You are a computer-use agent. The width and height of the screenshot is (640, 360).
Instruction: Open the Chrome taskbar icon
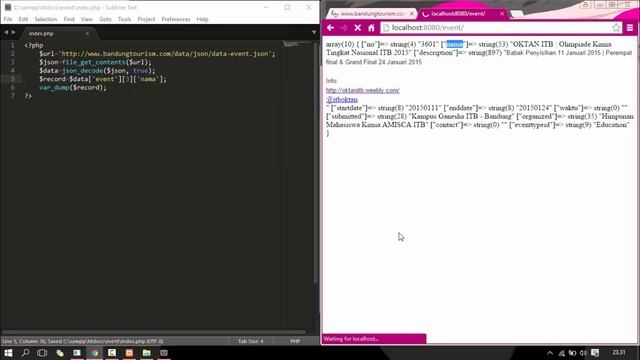(94, 353)
